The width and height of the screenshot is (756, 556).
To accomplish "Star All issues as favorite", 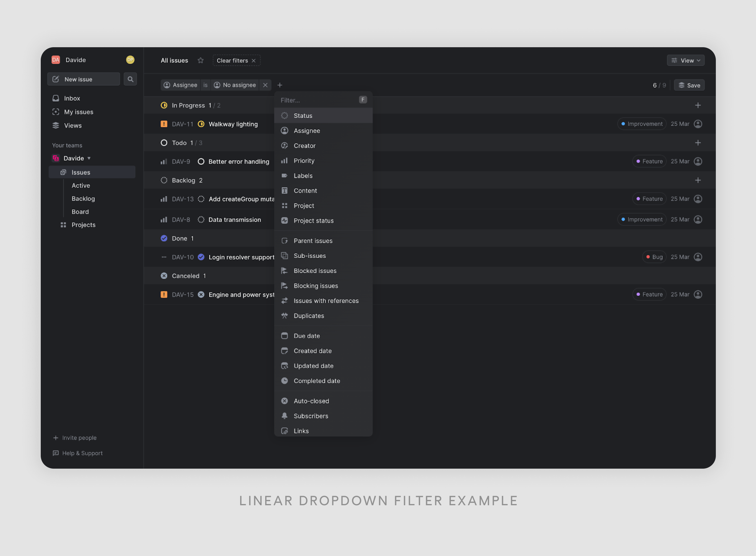I will (201, 60).
